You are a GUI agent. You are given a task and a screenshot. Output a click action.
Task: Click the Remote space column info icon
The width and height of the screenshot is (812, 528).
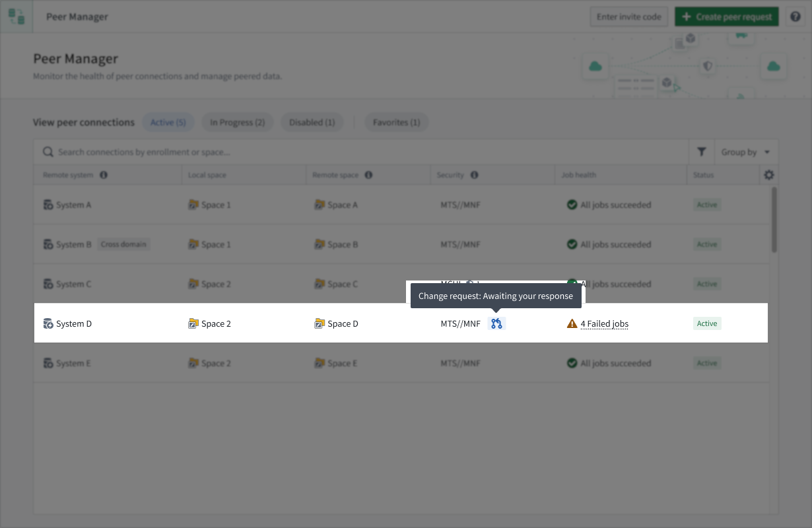(x=368, y=175)
